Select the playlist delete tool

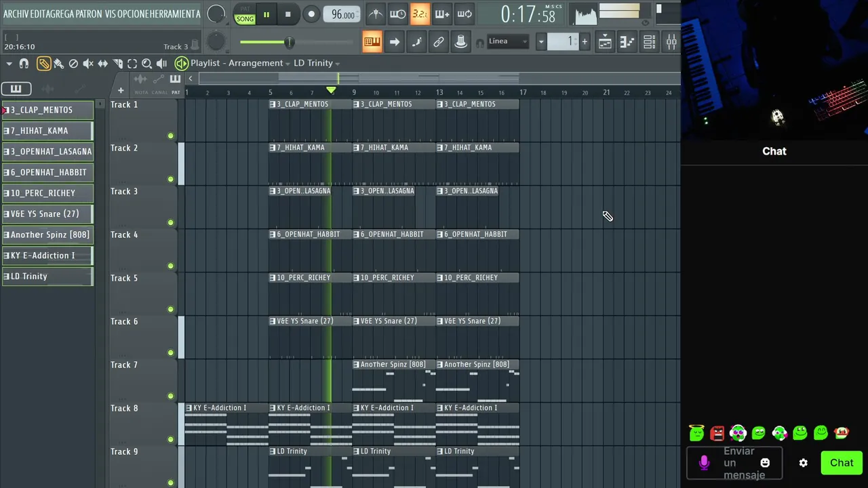click(73, 64)
